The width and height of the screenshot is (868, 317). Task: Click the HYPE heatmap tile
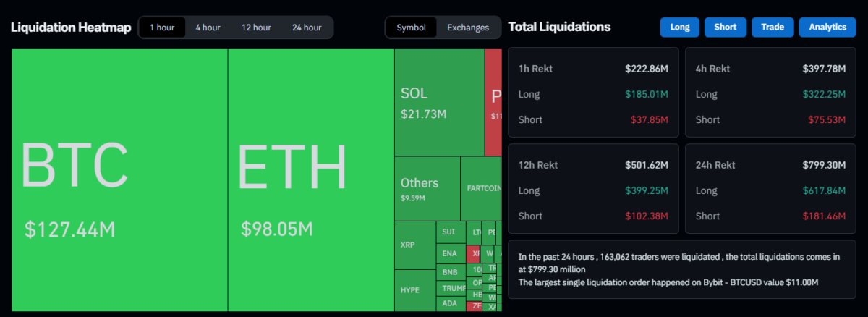pyautogui.click(x=414, y=290)
